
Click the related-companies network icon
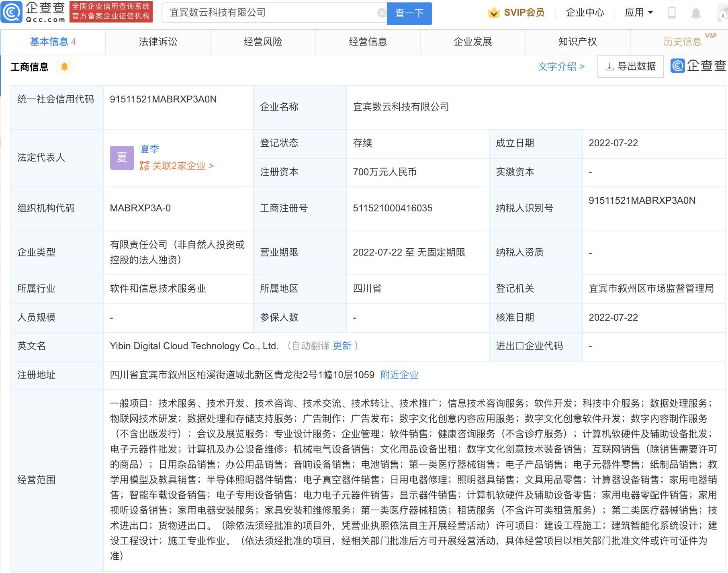tap(145, 166)
